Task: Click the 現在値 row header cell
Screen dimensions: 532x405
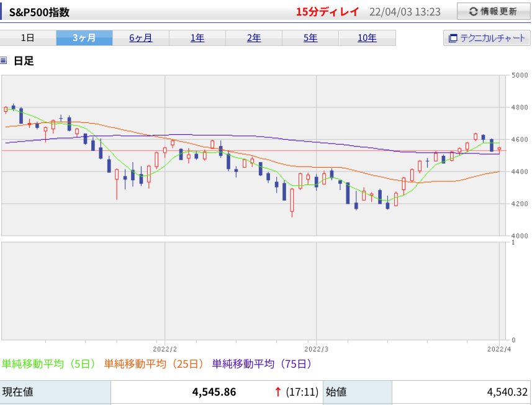Action: (55, 393)
